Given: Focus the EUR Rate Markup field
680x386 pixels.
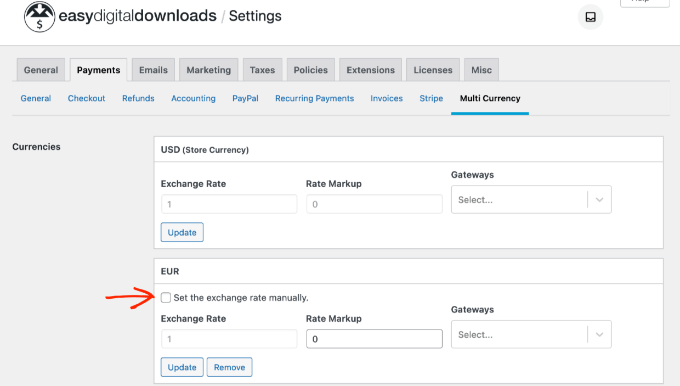Looking at the screenshot, I should (x=374, y=339).
